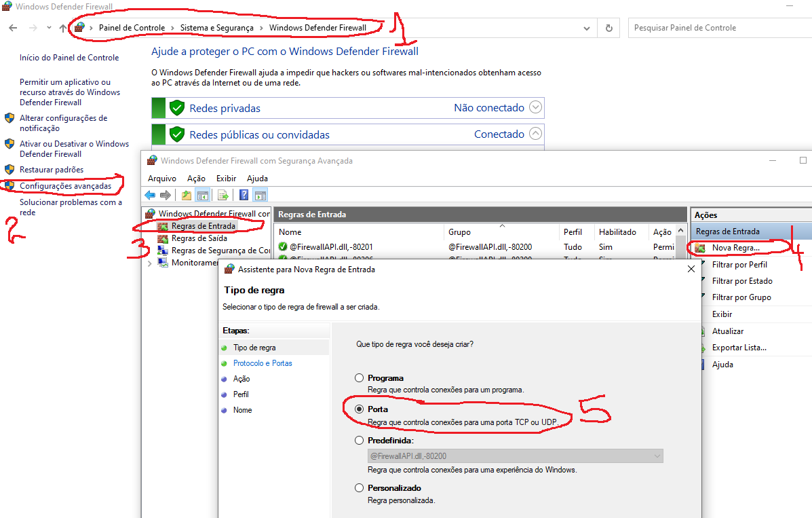The image size is (812, 518).
Task: Select Regras de Entrada in the tree
Action: tap(203, 226)
